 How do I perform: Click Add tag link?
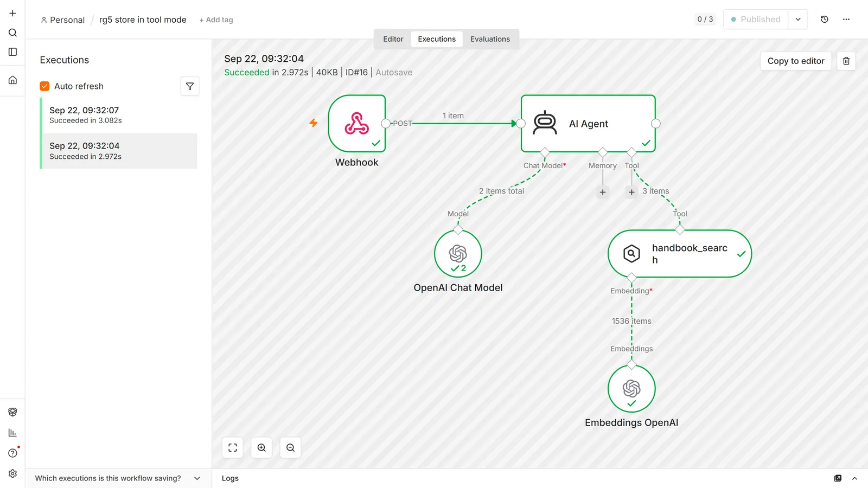pos(216,20)
